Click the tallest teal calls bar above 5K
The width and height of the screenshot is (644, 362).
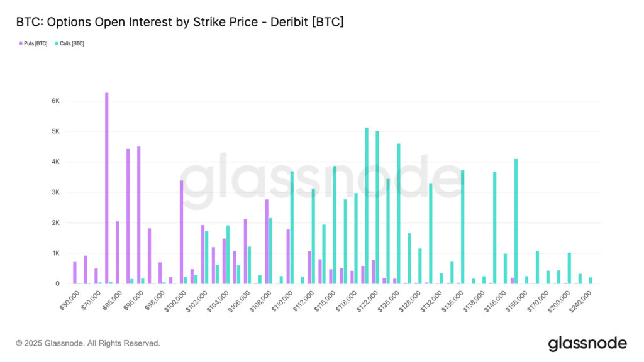click(367, 206)
